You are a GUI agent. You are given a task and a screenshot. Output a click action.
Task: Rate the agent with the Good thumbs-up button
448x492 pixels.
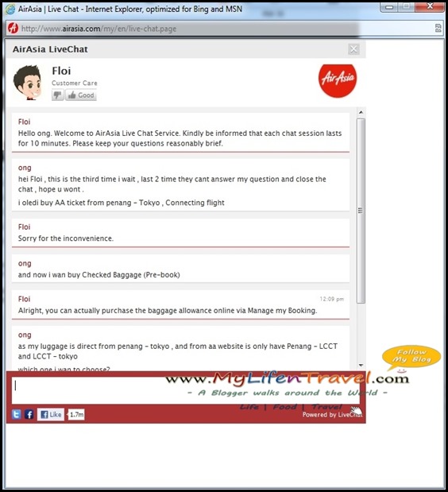(x=81, y=95)
